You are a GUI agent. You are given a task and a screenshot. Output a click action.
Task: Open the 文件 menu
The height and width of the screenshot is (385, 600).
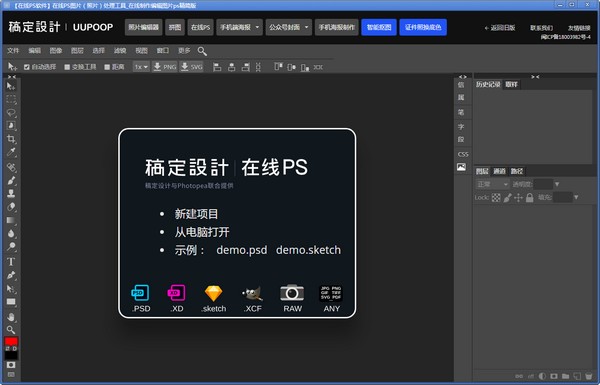pyautogui.click(x=13, y=51)
